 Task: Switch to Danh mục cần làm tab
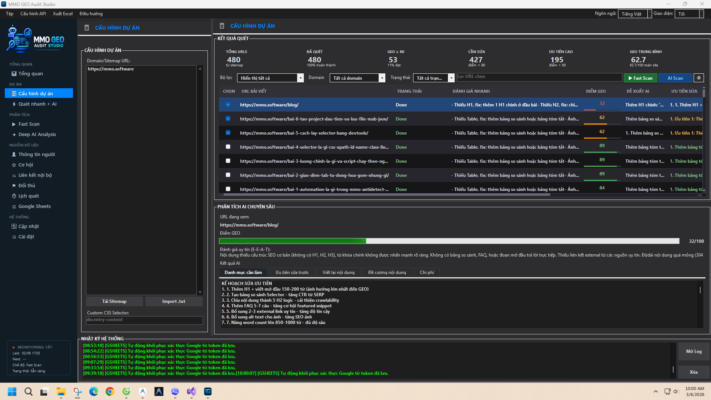tap(243, 273)
